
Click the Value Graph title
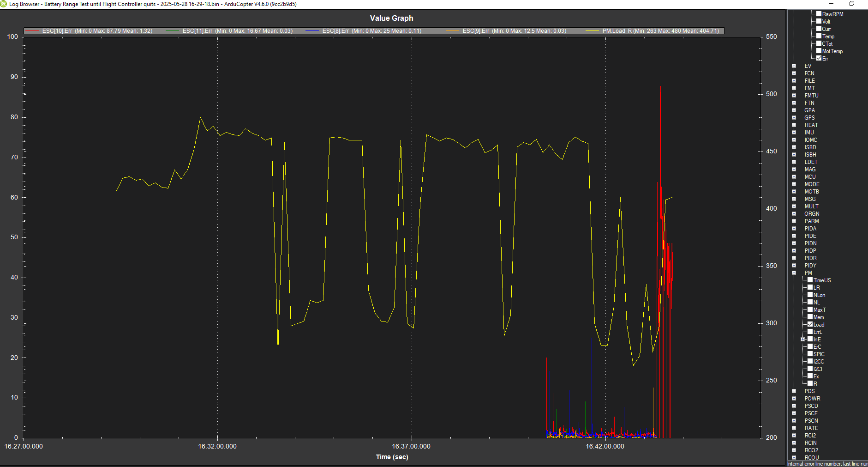point(391,18)
